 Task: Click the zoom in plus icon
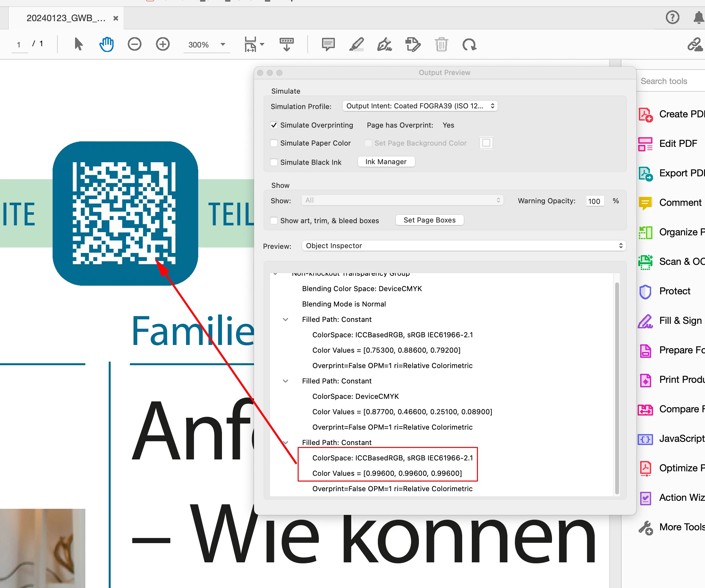click(x=163, y=44)
